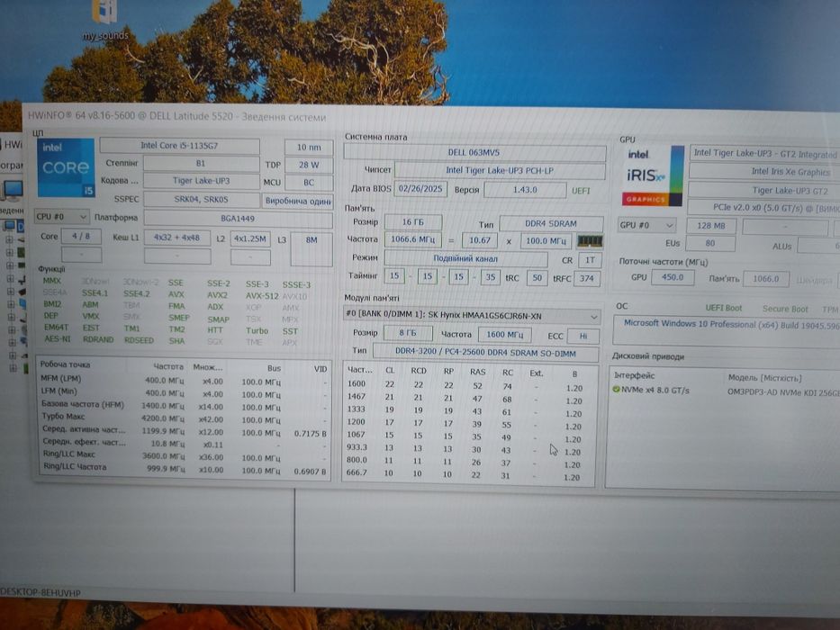This screenshot has width=840, height=630.
Task: Select the Microsoft Windows 10 Professional OS field
Action: pyautogui.click(x=727, y=330)
